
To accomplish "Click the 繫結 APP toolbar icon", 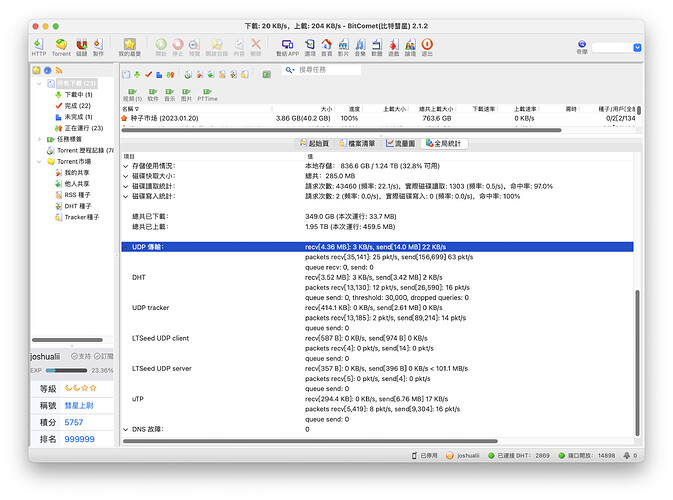I will pos(287,47).
